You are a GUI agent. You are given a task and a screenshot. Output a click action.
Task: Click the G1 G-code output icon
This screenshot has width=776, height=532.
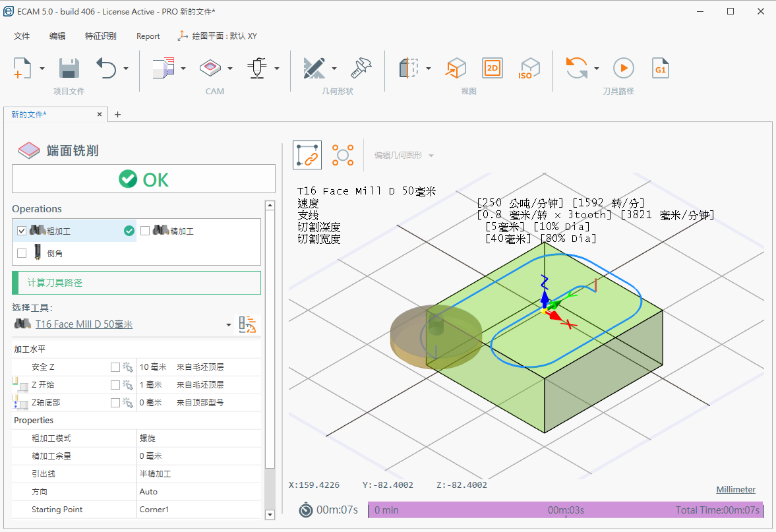tap(661, 68)
